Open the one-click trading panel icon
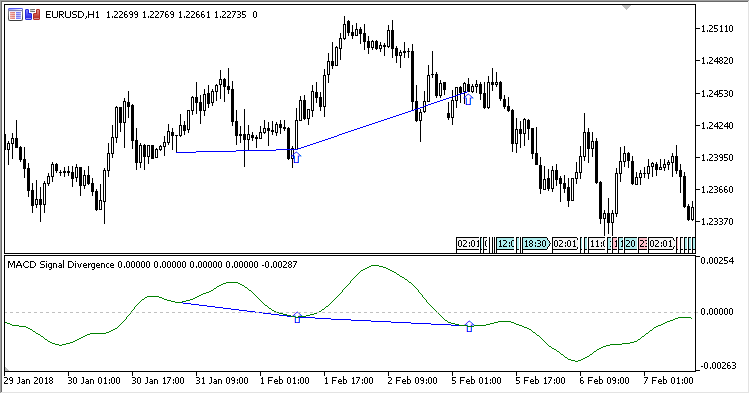Image resolution: width=750 pixels, height=394 pixels. [15, 15]
